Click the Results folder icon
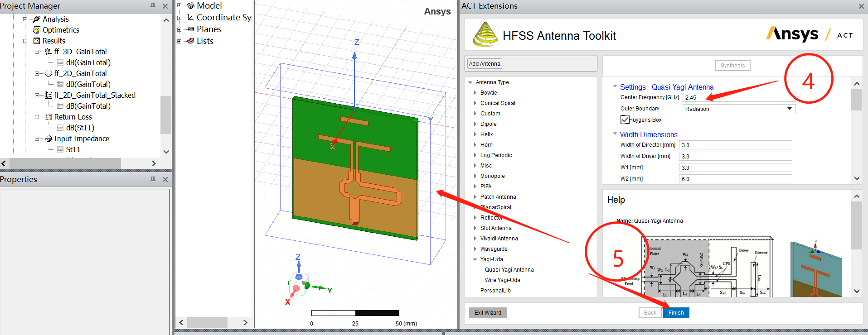The width and height of the screenshot is (868, 335). (x=37, y=41)
